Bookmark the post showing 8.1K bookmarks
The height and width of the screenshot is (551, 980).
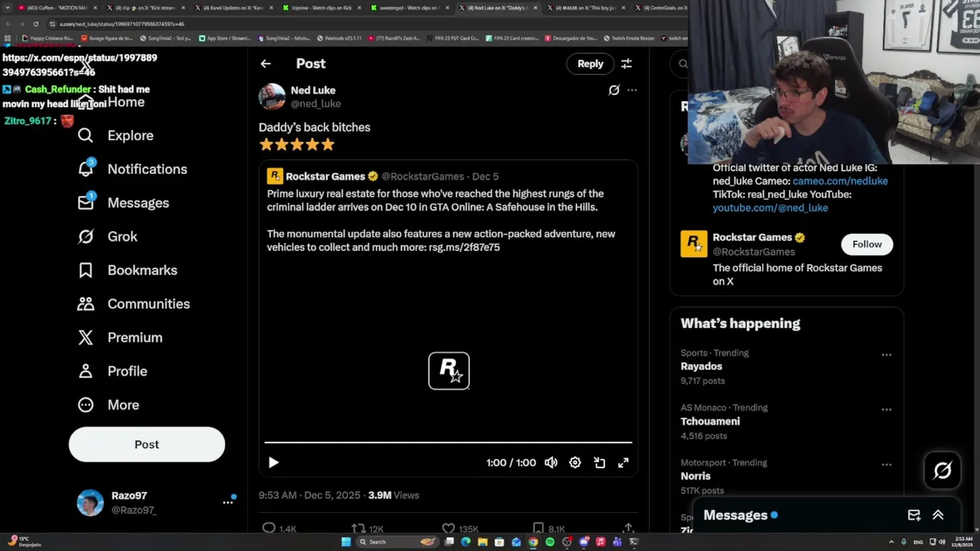pyautogui.click(x=538, y=528)
